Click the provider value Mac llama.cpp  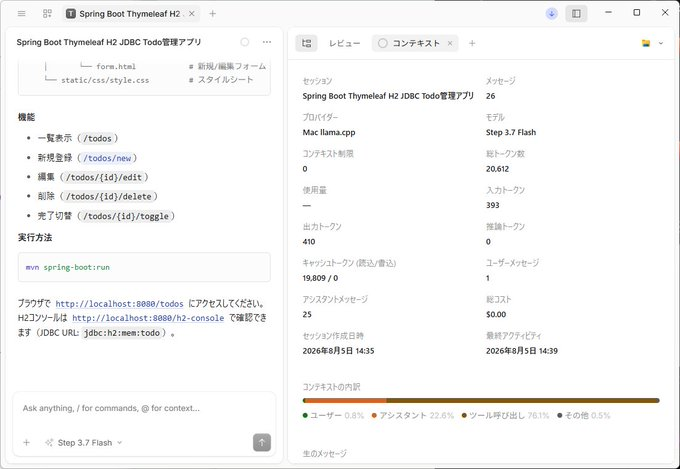pos(329,132)
